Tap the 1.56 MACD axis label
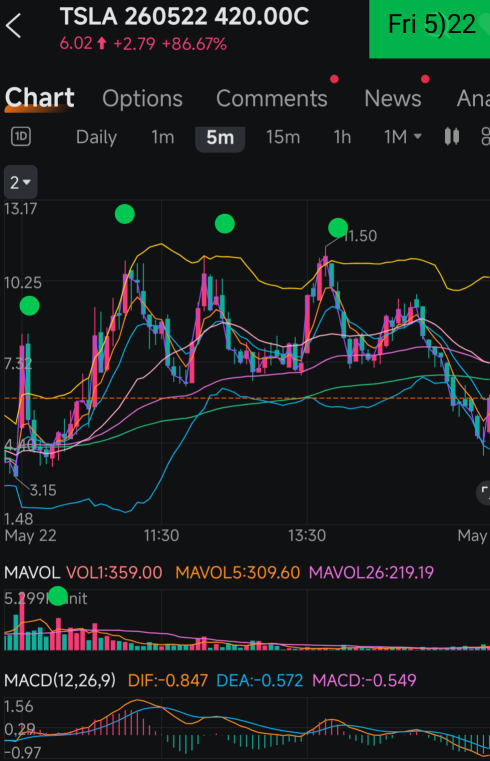Screen dimensions: 490x761 [x=19, y=706]
